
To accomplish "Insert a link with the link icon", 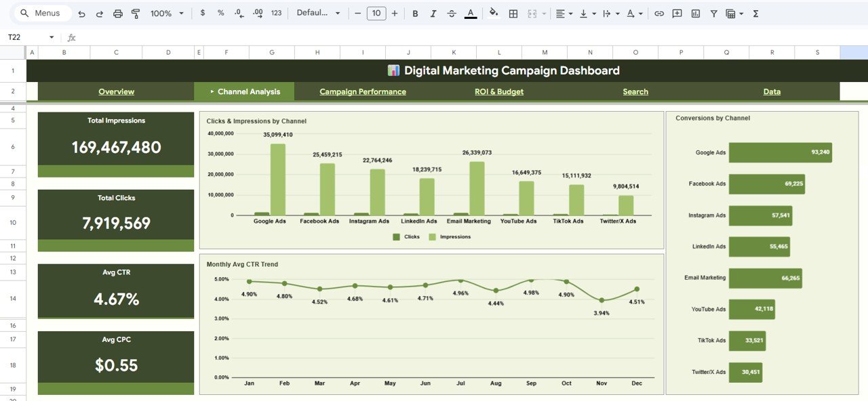I will [x=658, y=13].
